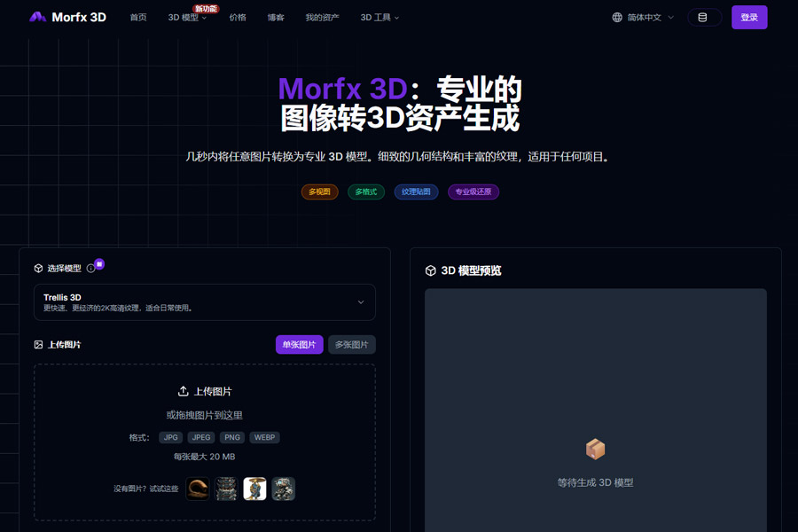Click the 或拖拽图片到这里 text
798x532 pixels.
[205, 415]
